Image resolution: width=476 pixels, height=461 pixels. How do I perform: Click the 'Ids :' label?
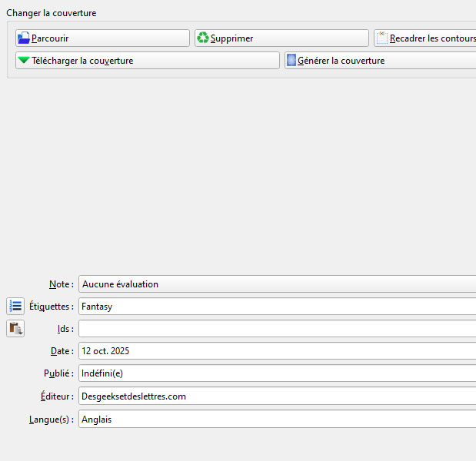(65, 329)
